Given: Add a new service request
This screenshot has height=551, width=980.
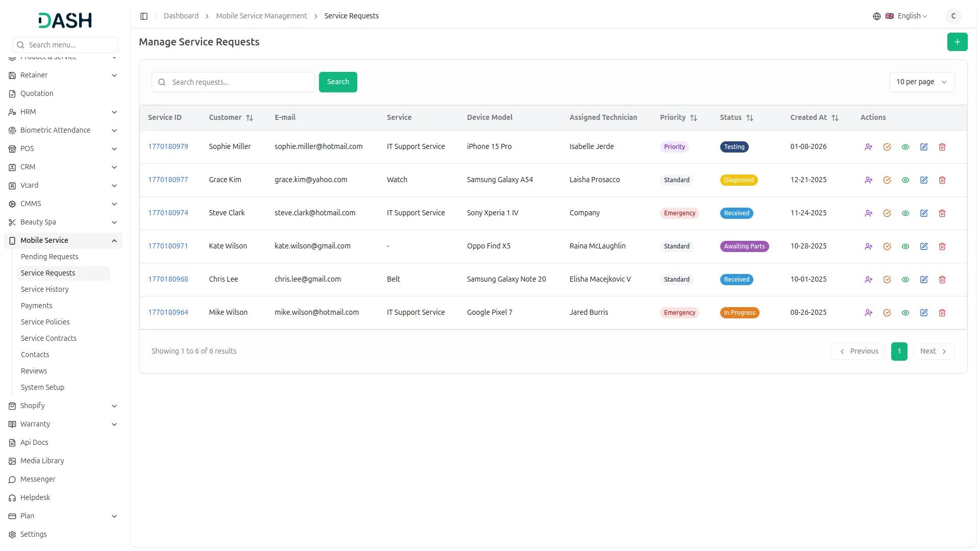Looking at the screenshot, I should (957, 42).
